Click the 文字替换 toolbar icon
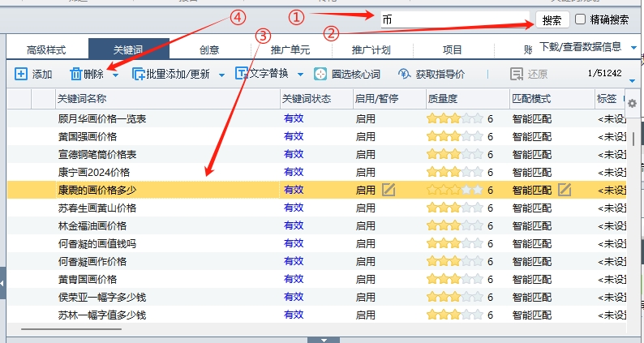 click(241, 75)
